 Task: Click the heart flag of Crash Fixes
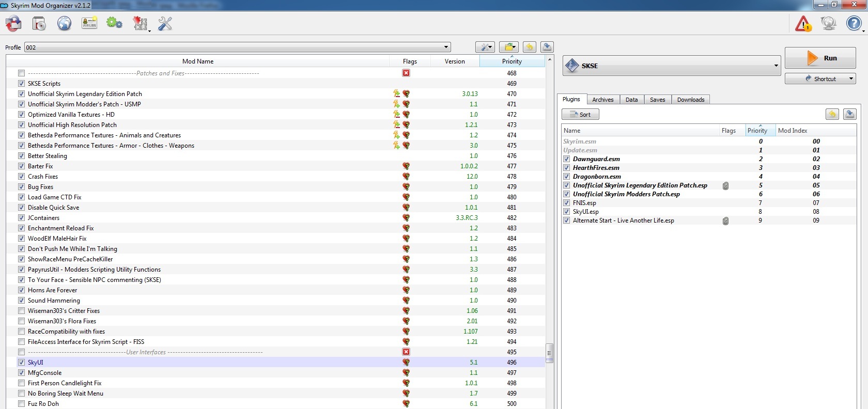[406, 177]
